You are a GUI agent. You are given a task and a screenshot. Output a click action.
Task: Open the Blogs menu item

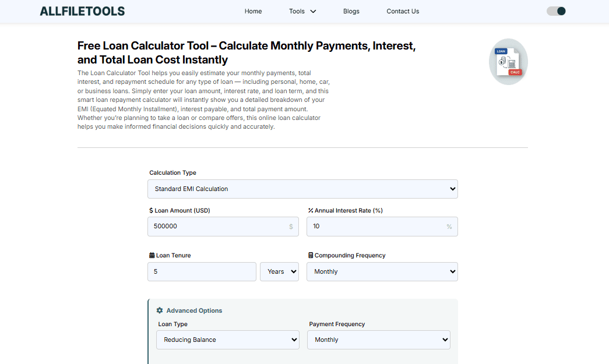[x=351, y=11]
